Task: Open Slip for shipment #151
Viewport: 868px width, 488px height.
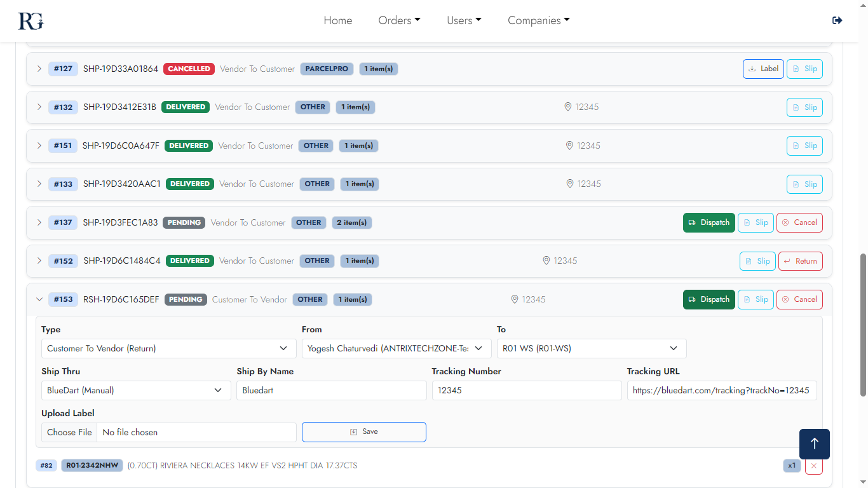Action: [x=804, y=146]
